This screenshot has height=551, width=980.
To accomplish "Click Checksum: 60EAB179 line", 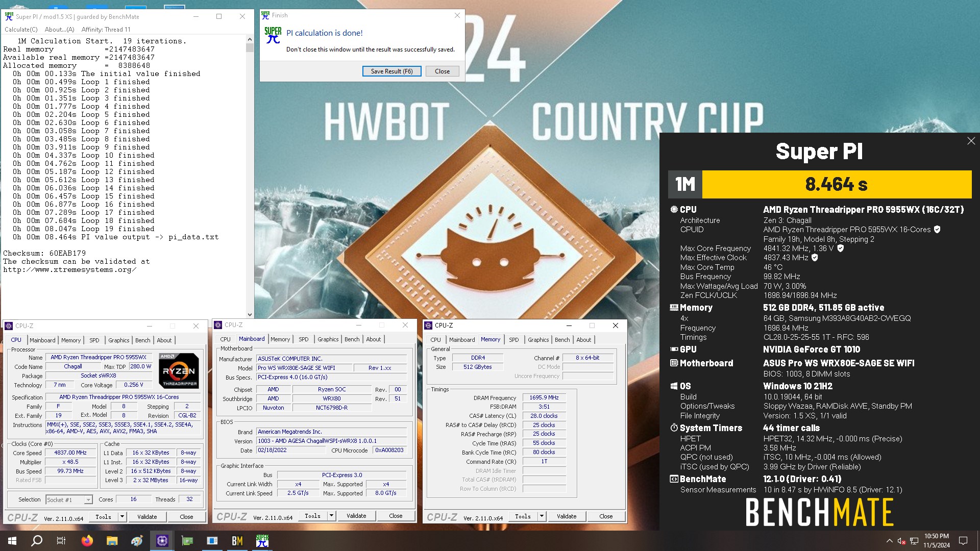I will coord(44,253).
